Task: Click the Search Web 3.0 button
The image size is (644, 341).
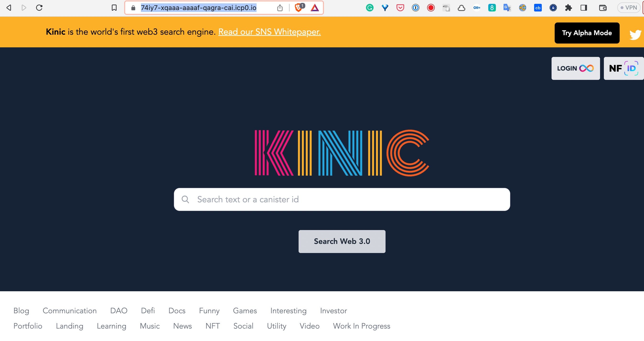Action: (342, 242)
